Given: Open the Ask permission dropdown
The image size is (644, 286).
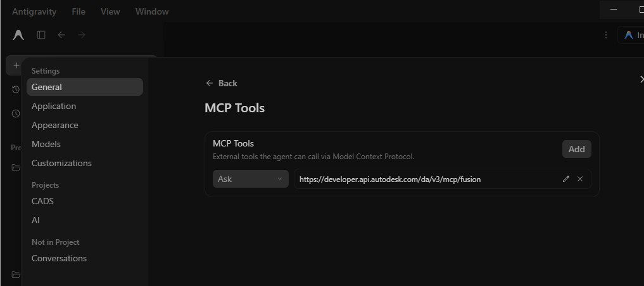Looking at the screenshot, I should coord(251,179).
